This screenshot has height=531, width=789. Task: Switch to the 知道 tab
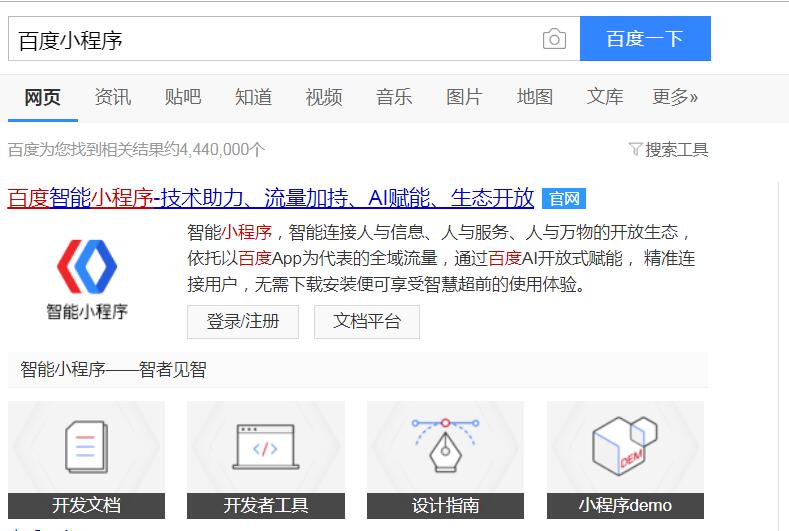pyautogui.click(x=254, y=97)
